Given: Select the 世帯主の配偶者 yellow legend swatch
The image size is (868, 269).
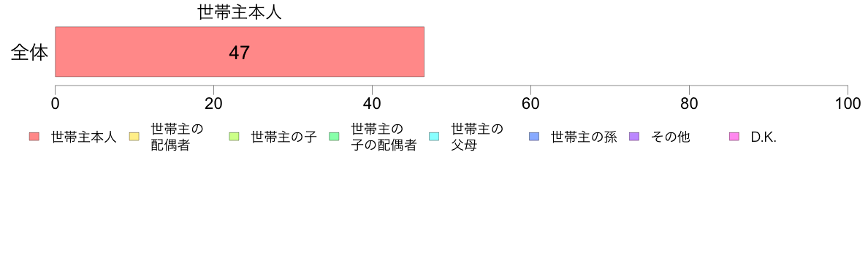Looking at the screenshot, I should 134,137.
